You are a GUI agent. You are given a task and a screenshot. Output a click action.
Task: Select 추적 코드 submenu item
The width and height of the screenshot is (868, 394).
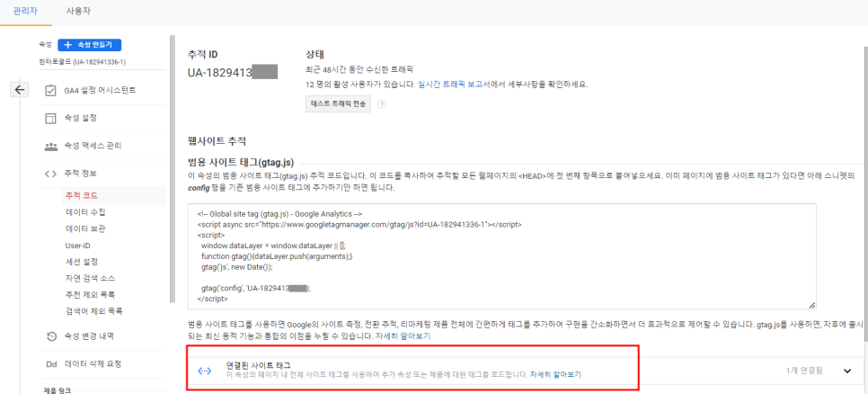(x=82, y=195)
